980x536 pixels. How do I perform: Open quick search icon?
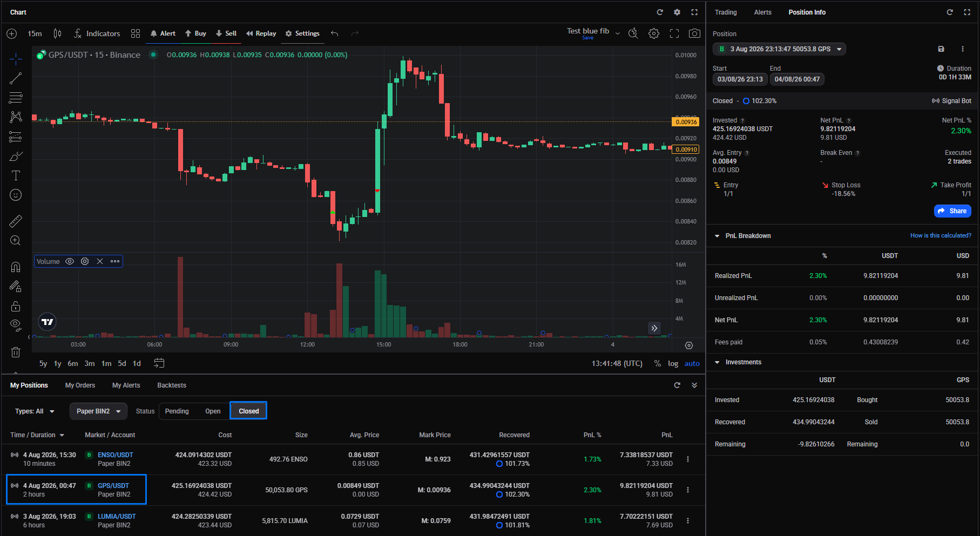(633, 33)
